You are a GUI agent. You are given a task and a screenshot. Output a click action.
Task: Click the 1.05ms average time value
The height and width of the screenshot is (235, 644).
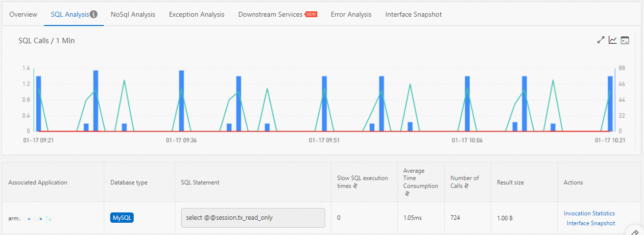coord(412,218)
